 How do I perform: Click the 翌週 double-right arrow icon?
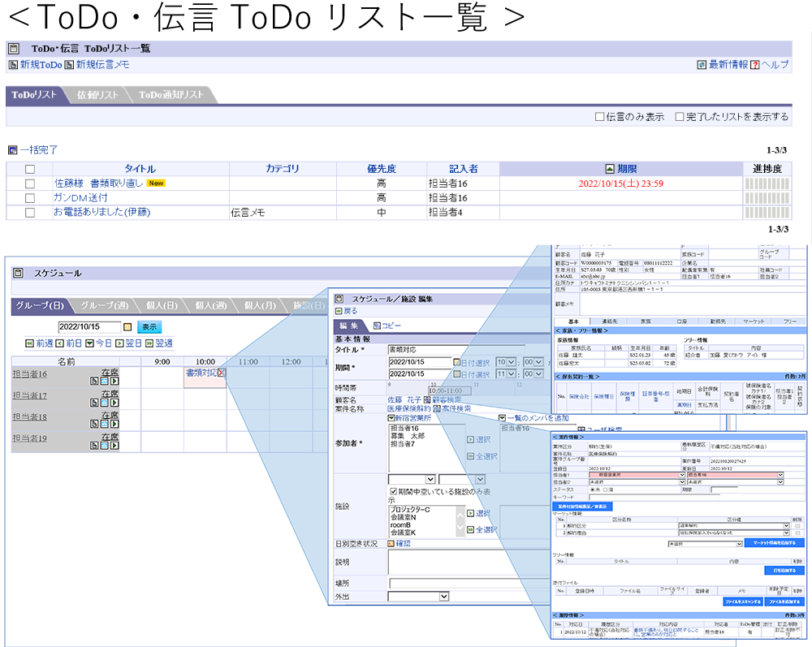pos(149,343)
